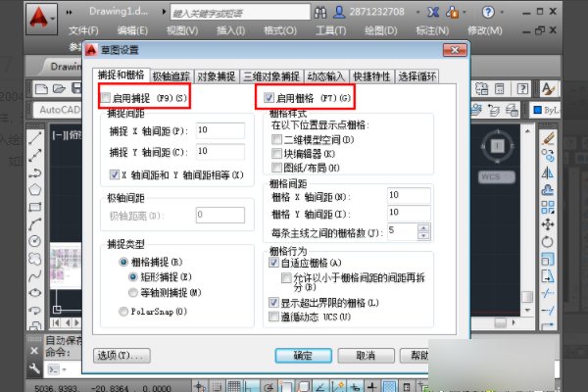Click the keyword search input box
Screen dimensions: 588x392
(x=240, y=13)
